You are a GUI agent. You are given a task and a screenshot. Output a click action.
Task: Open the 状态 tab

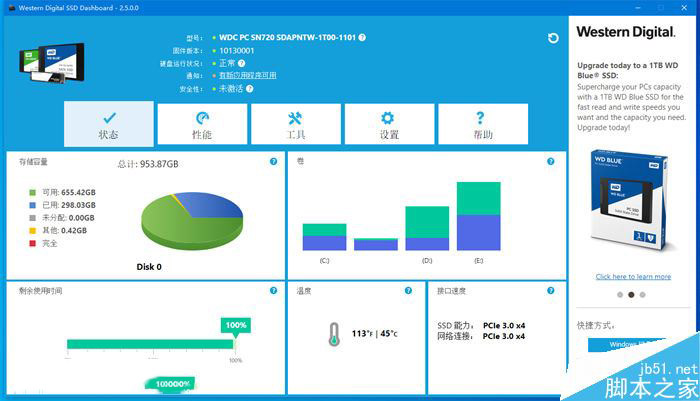coord(109,124)
